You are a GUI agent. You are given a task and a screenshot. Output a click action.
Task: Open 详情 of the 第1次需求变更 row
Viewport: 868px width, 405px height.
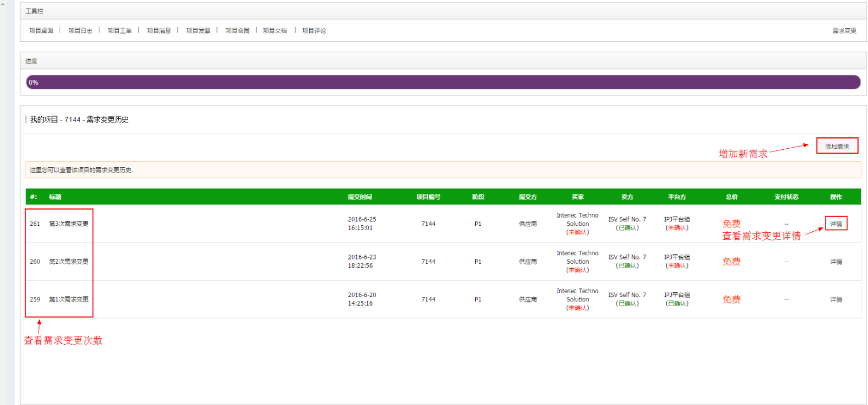coord(836,300)
